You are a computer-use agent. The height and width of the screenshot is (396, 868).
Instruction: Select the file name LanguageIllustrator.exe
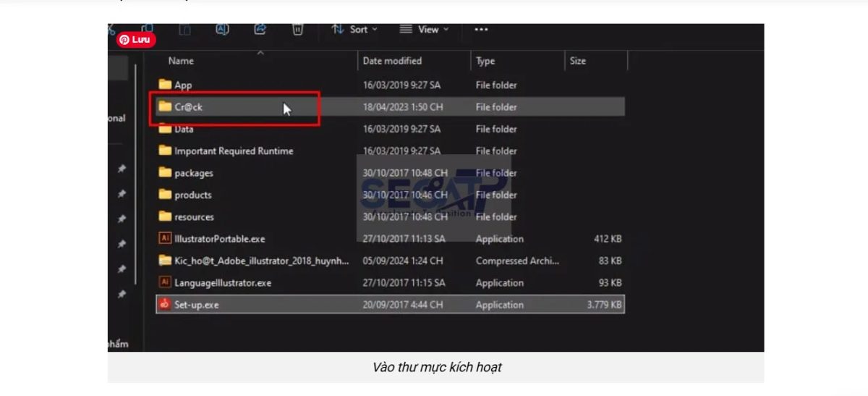click(223, 283)
